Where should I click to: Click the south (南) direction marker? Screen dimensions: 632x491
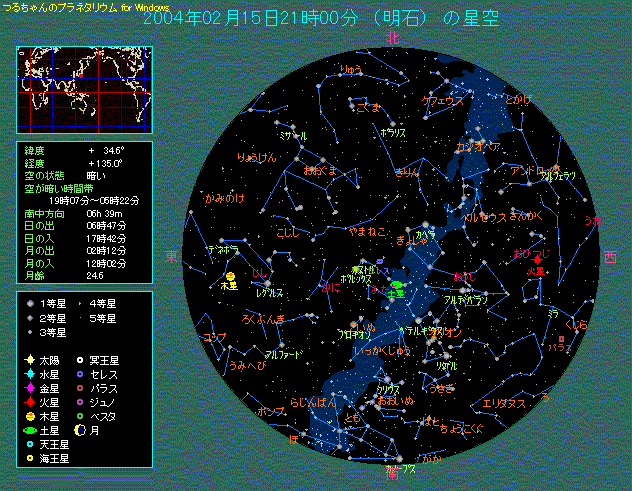click(393, 480)
